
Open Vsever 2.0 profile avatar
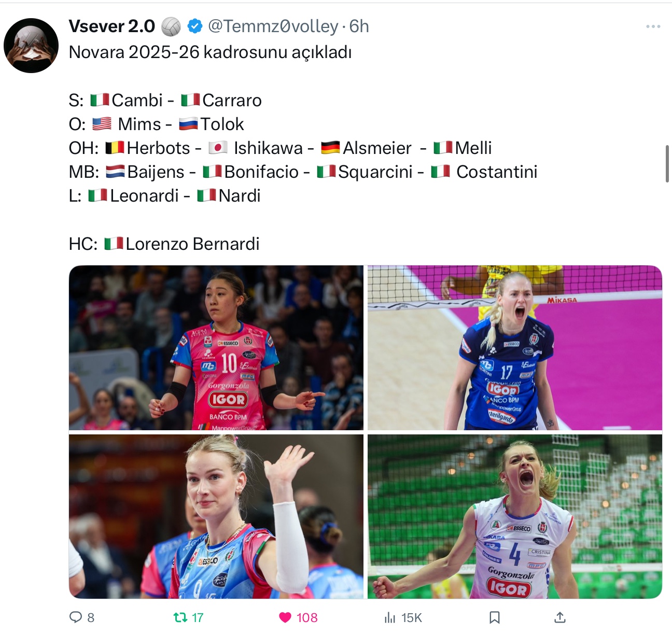click(31, 46)
